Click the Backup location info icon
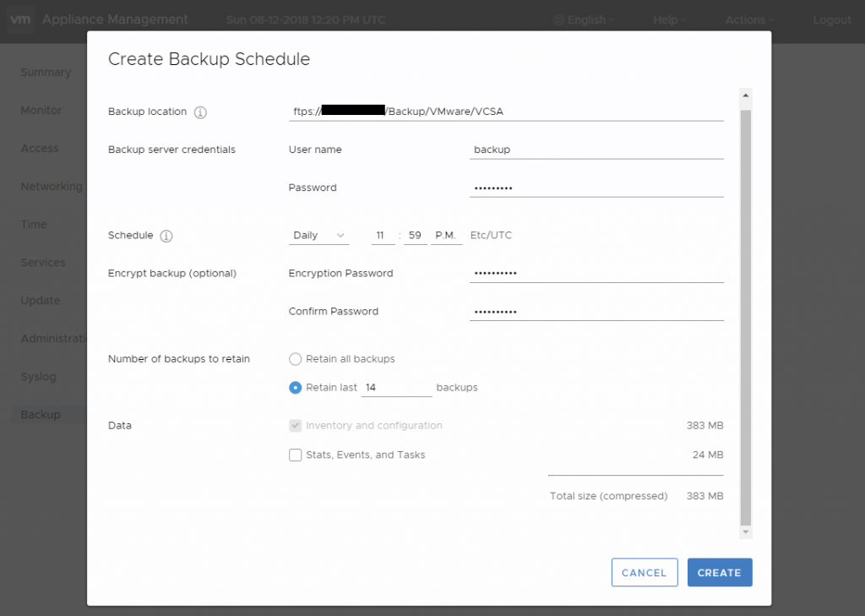 click(200, 112)
